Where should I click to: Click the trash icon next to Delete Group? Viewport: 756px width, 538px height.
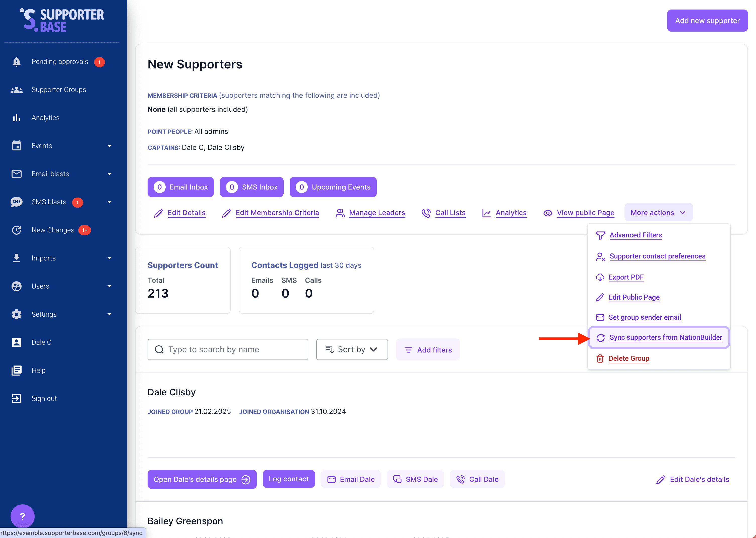(x=600, y=358)
